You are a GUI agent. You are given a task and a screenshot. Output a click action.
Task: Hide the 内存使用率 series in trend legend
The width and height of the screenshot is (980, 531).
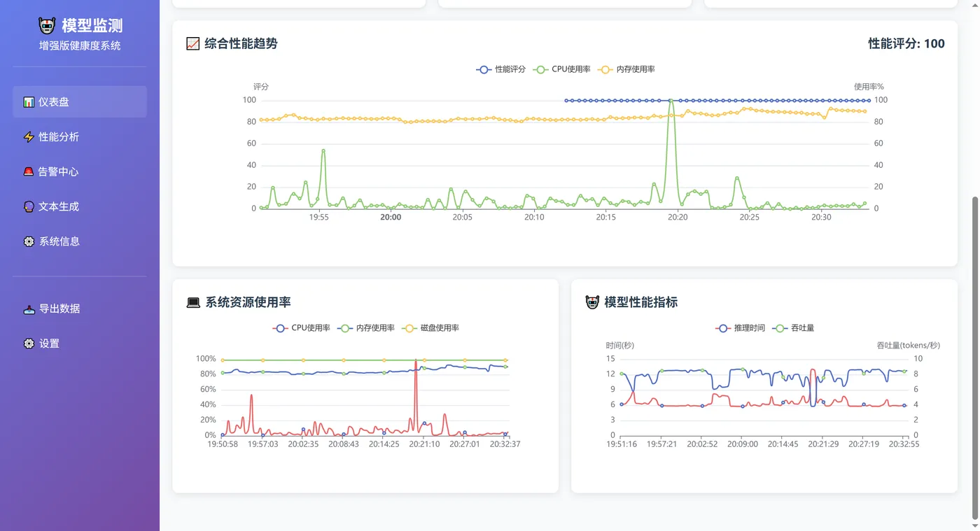pos(626,69)
